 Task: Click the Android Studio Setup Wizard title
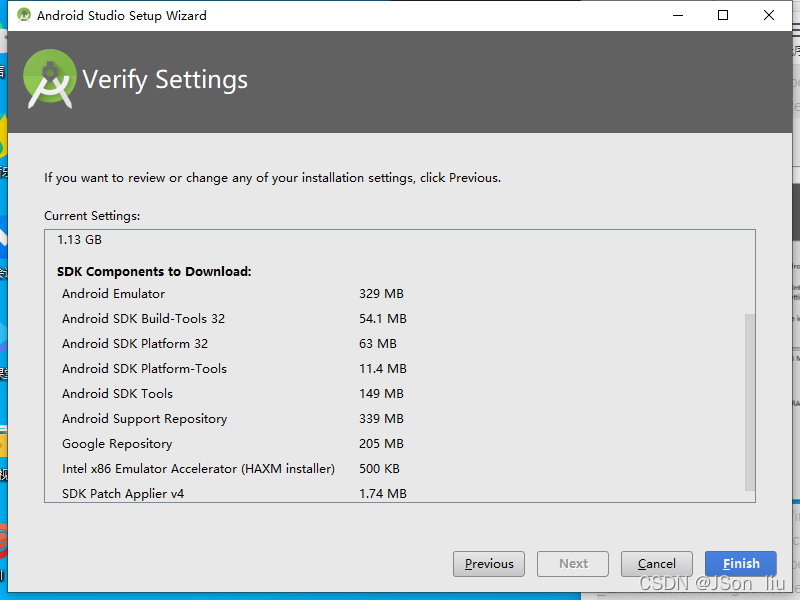(121, 15)
